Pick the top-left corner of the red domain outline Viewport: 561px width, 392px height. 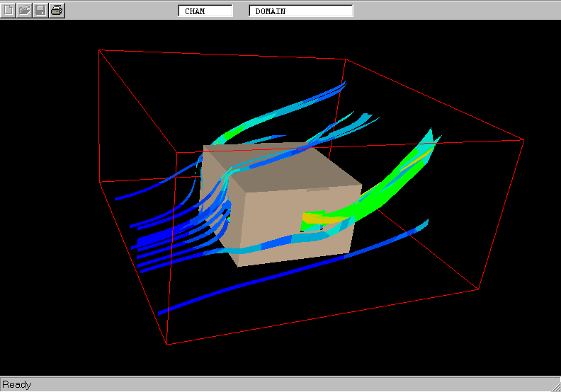99,50
